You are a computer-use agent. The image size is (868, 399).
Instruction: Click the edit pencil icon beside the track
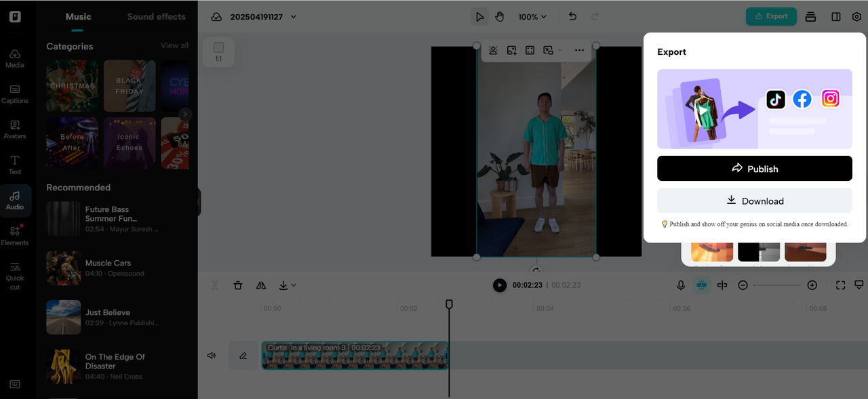click(242, 355)
